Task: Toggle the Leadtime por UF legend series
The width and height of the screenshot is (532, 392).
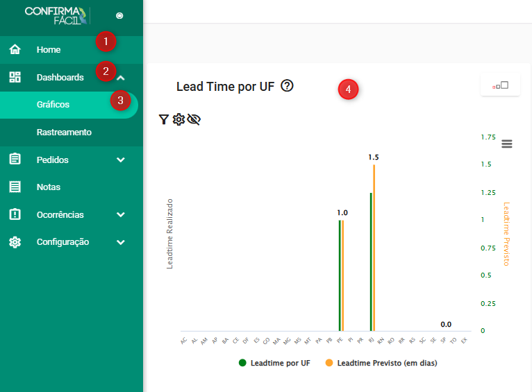Action: coord(274,363)
